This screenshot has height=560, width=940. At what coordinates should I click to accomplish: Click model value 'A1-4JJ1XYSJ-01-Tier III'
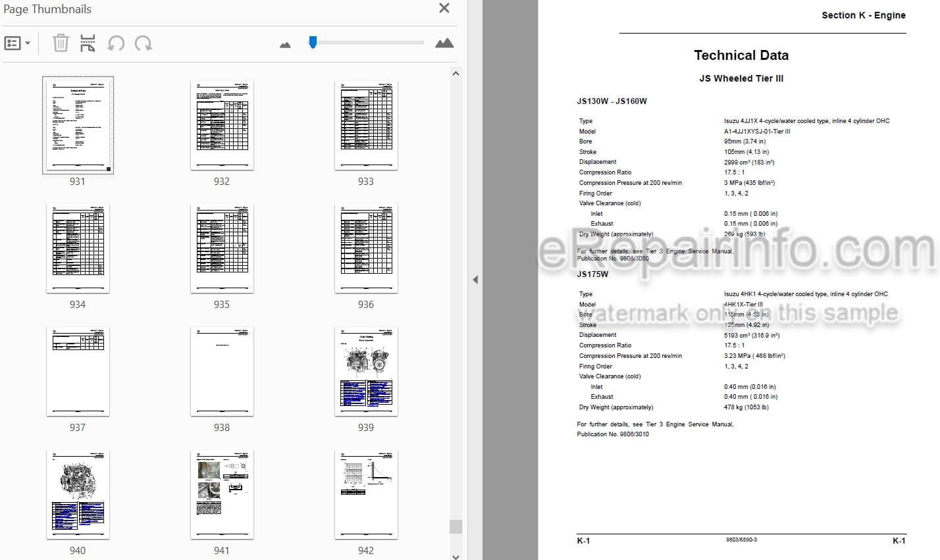[757, 132]
